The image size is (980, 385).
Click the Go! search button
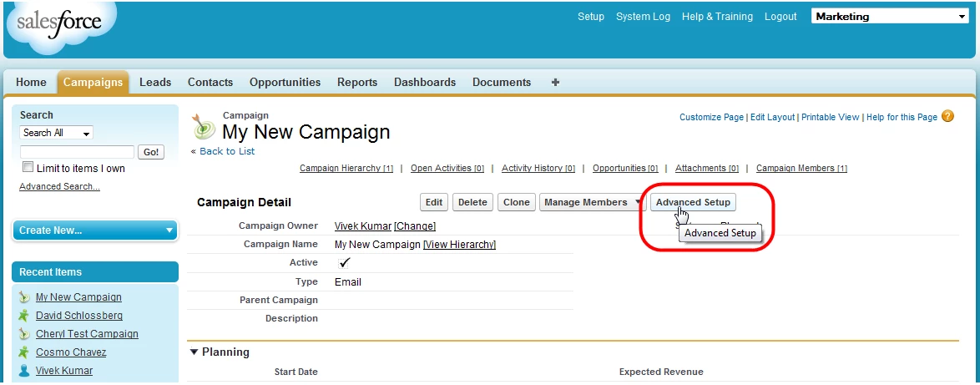coord(151,152)
